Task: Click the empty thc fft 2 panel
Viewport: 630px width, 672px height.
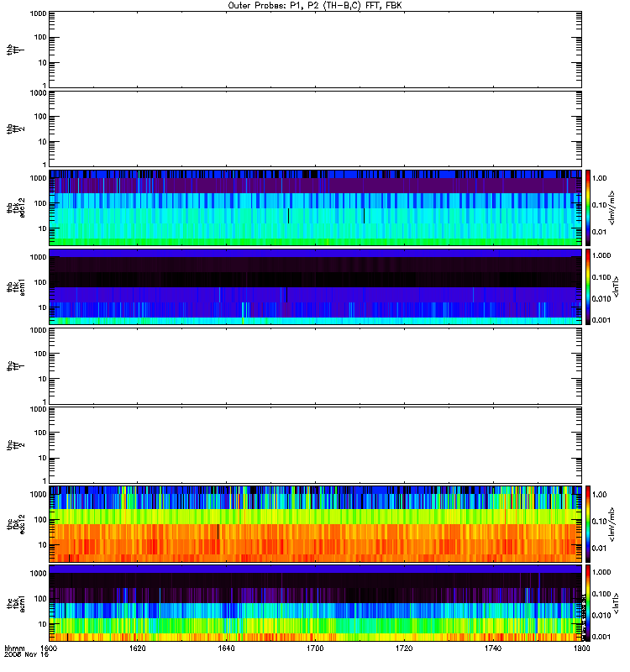Action: coord(316,445)
